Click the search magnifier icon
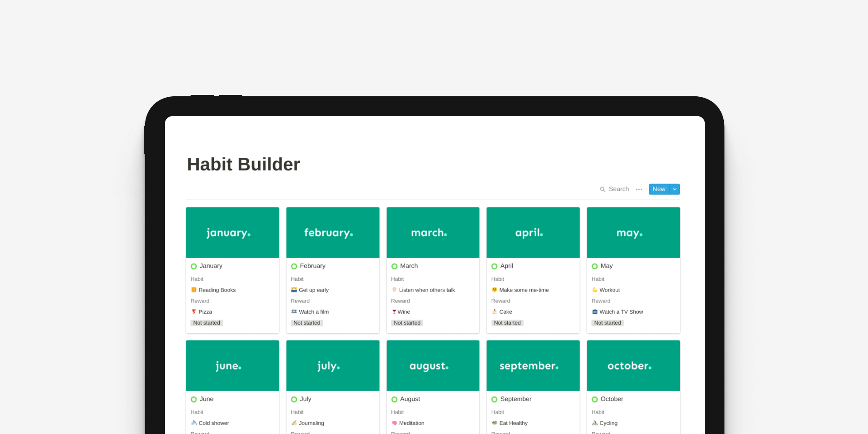The image size is (868, 434). point(602,189)
